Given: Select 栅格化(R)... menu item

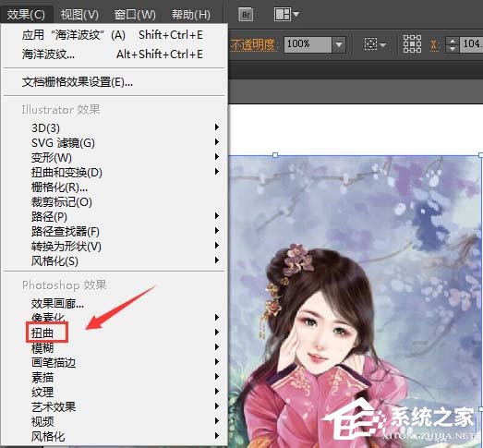Looking at the screenshot, I should click(x=113, y=187).
